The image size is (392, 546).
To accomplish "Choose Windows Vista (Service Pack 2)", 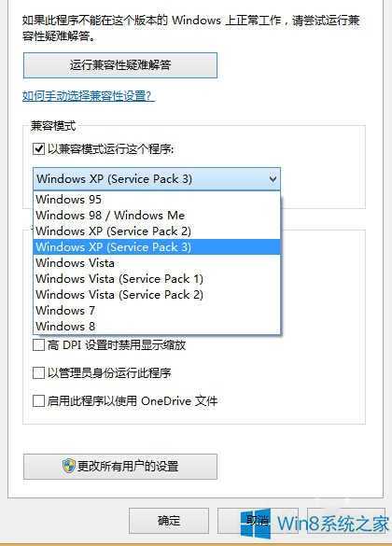I will (x=157, y=295).
